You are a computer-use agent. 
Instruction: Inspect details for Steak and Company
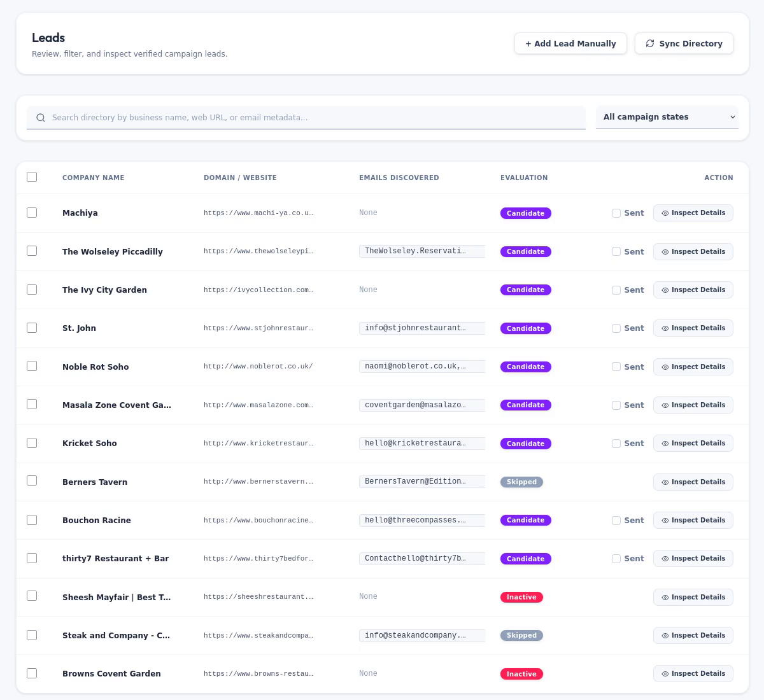coord(693,635)
